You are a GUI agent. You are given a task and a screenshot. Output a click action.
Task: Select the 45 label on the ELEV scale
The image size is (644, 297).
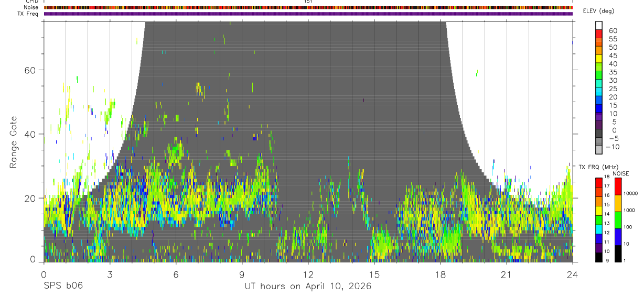click(x=613, y=56)
